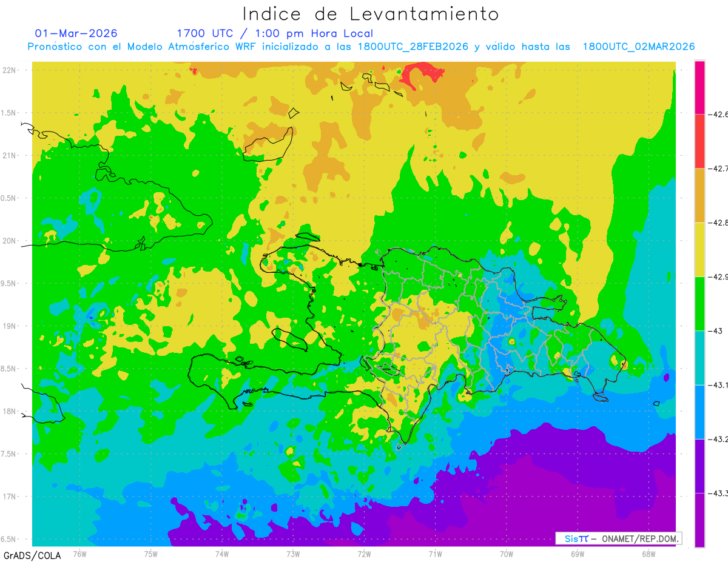
Task: Click the colorbar value '-42.9'
Action: coord(717,276)
